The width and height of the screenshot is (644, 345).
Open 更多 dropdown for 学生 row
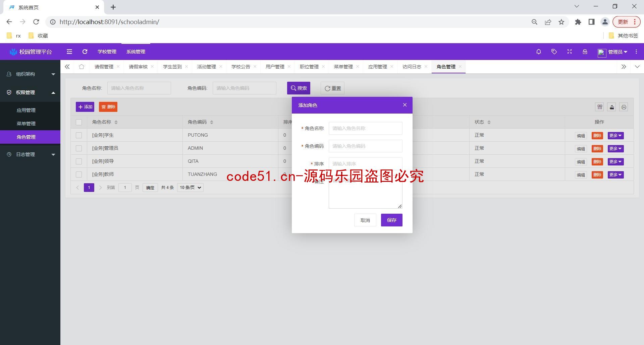click(x=615, y=136)
